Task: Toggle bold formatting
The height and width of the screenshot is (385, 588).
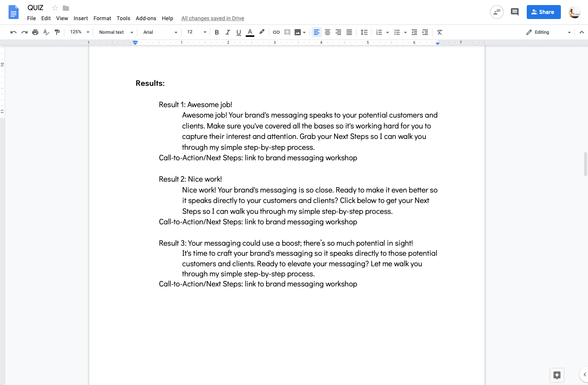Action: click(217, 32)
